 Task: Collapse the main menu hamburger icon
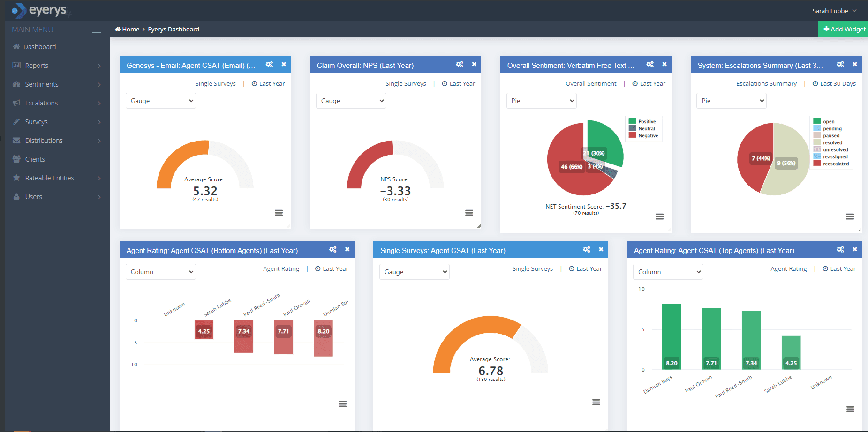click(x=96, y=30)
